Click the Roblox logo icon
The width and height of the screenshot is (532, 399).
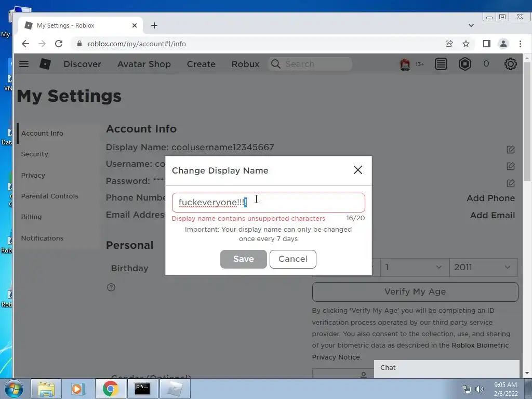point(45,64)
